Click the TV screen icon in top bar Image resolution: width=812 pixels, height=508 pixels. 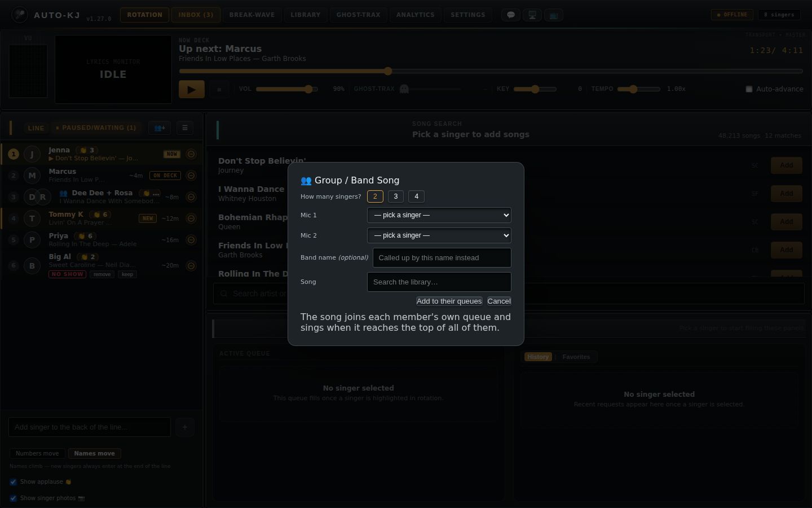tap(554, 15)
